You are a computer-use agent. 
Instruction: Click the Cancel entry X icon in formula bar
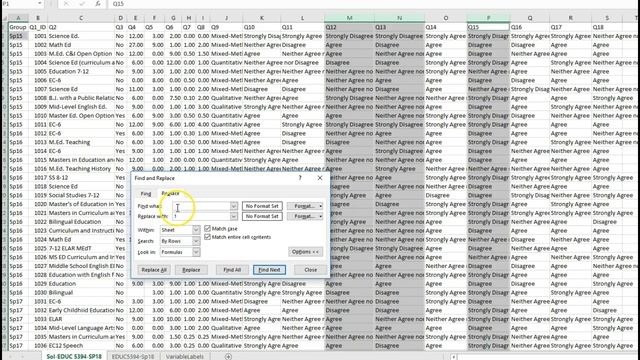(66, 4)
